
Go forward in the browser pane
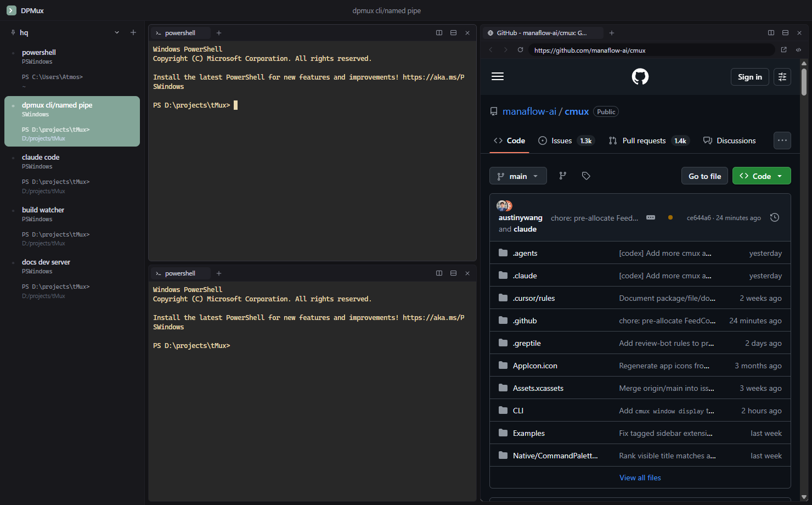tap(506, 50)
